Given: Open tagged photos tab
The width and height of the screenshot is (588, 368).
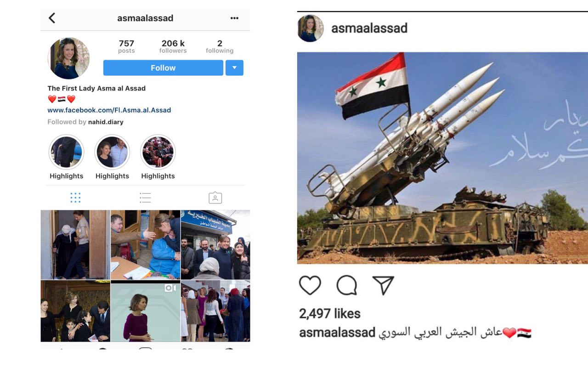Looking at the screenshot, I should coord(215,198).
